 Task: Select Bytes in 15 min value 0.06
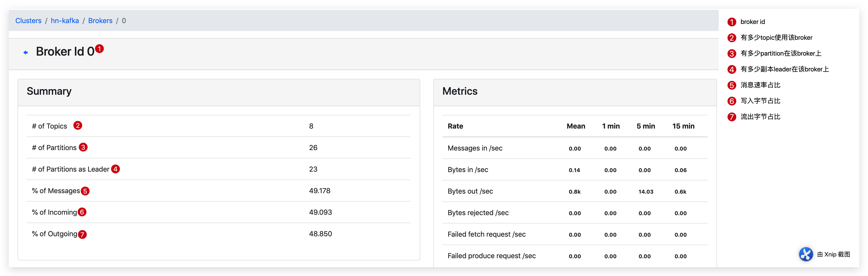(680, 170)
